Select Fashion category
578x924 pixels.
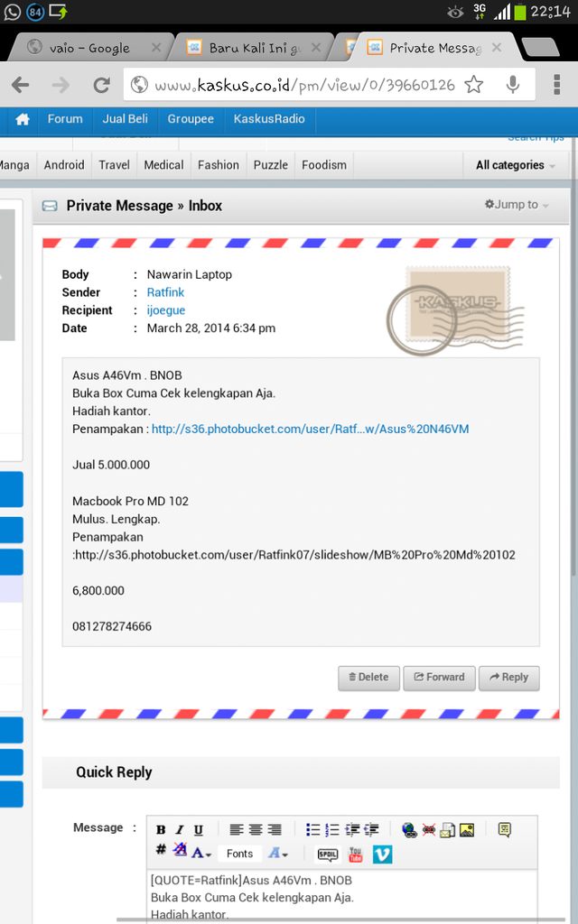[x=219, y=165]
